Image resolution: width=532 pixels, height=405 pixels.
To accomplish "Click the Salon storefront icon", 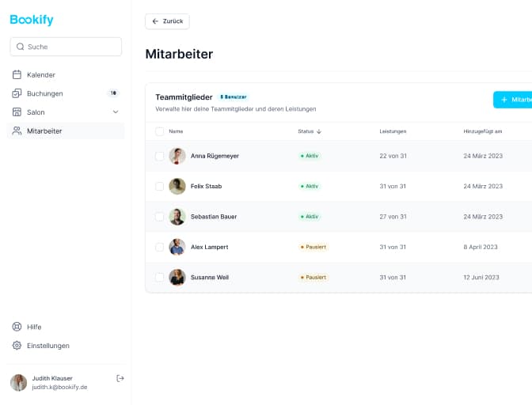I will tap(17, 112).
